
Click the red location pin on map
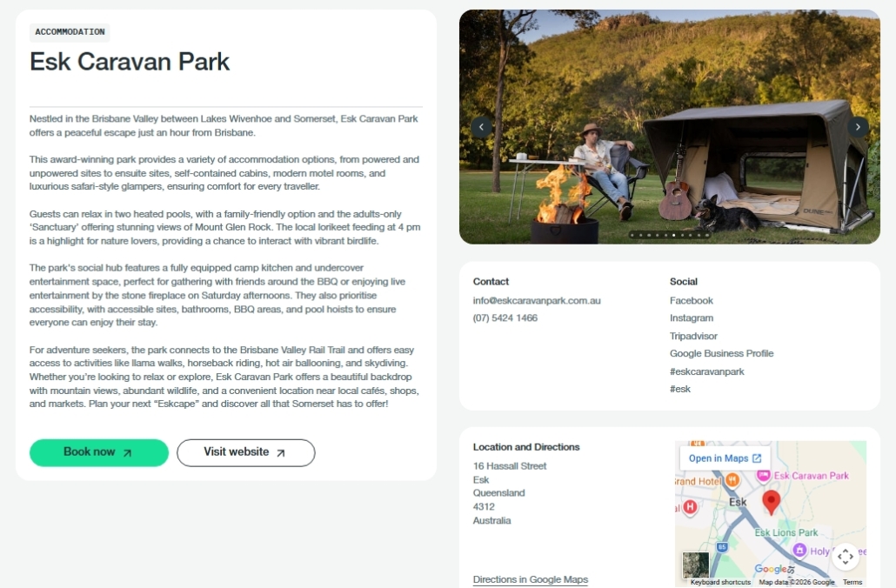pos(772,502)
